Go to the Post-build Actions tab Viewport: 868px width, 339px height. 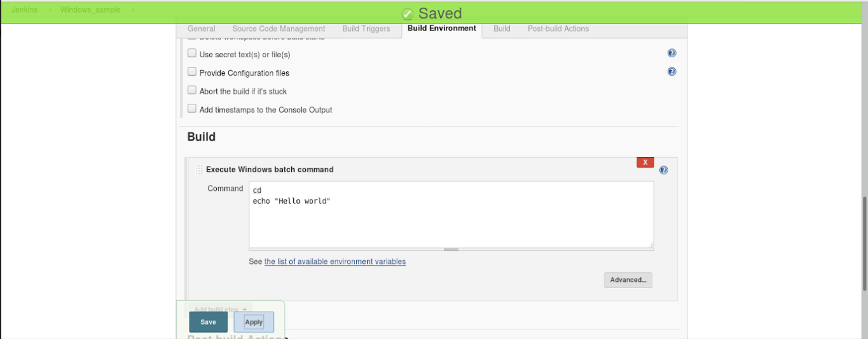(x=558, y=29)
